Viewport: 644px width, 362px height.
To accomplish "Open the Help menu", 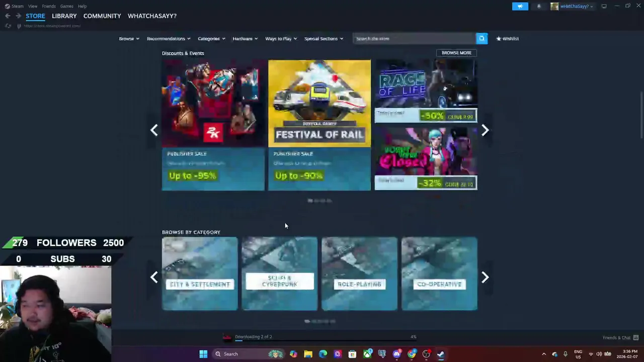I will [x=83, y=6].
